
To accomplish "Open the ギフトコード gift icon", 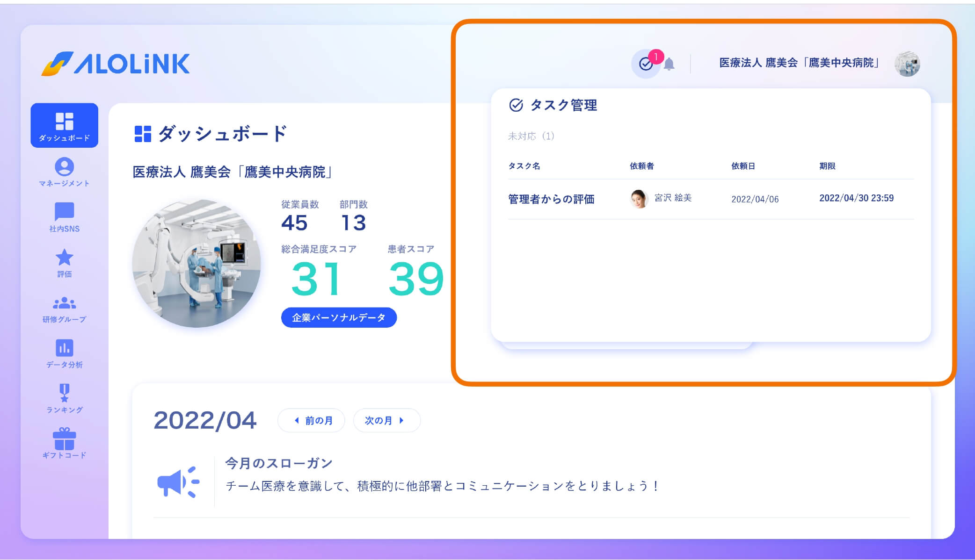I will click(x=65, y=439).
